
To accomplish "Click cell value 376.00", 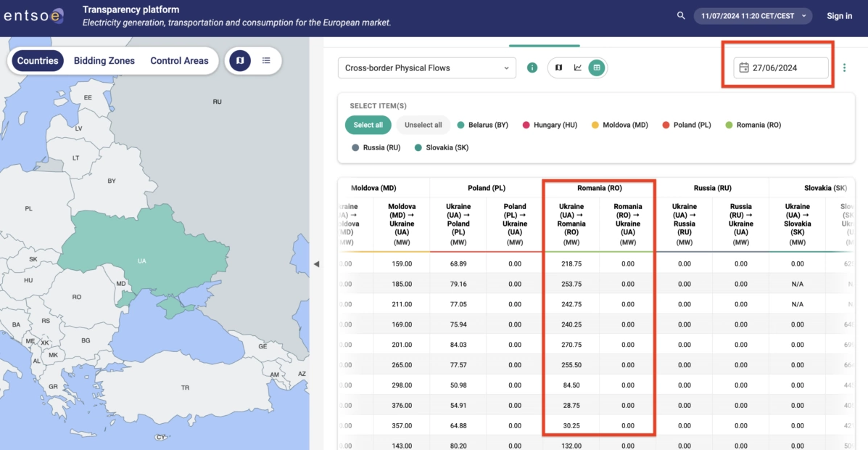I will pos(402,406).
